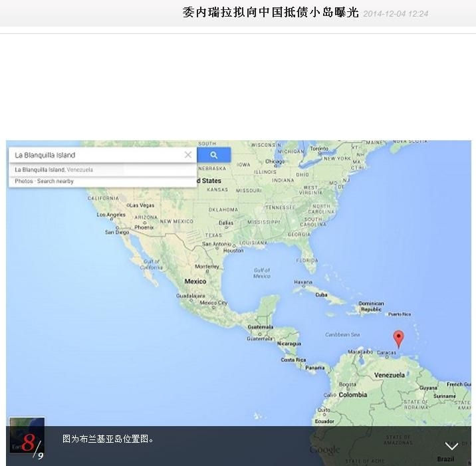Open Photos link under search result

point(24,181)
